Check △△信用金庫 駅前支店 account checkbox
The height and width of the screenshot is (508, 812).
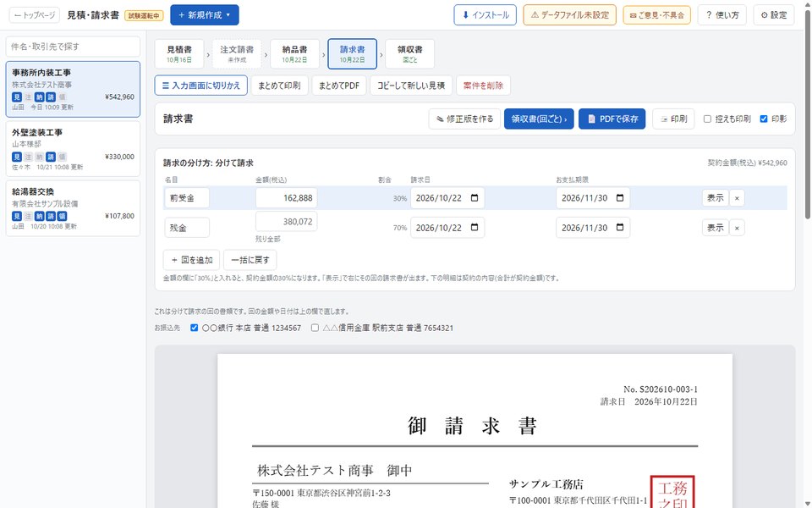[x=315, y=328]
